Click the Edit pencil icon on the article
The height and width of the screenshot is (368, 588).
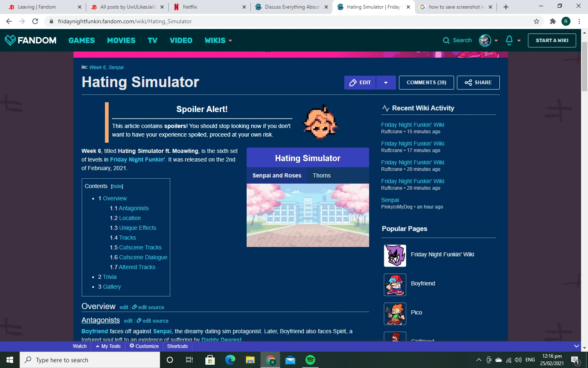(353, 82)
